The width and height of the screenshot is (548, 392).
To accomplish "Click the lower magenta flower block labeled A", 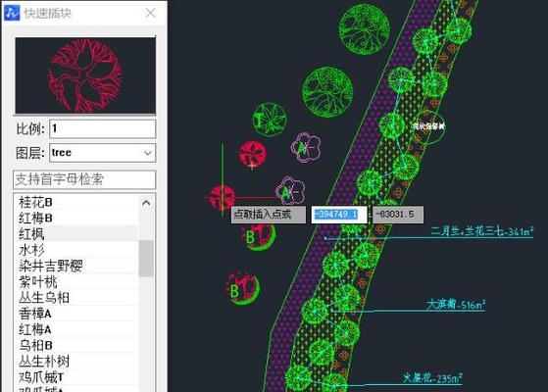I will point(290,191).
